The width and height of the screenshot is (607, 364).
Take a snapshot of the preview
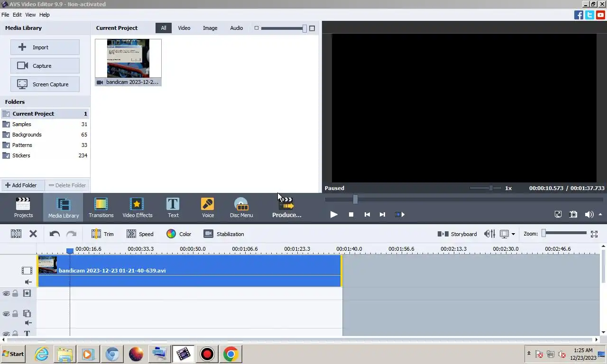pyautogui.click(x=573, y=214)
